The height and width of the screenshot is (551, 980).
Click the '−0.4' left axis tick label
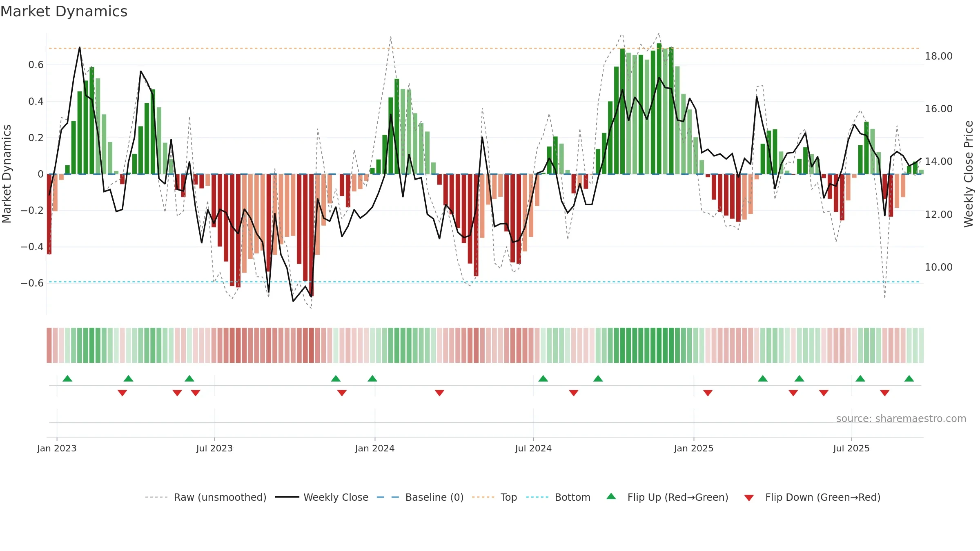click(x=32, y=247)
